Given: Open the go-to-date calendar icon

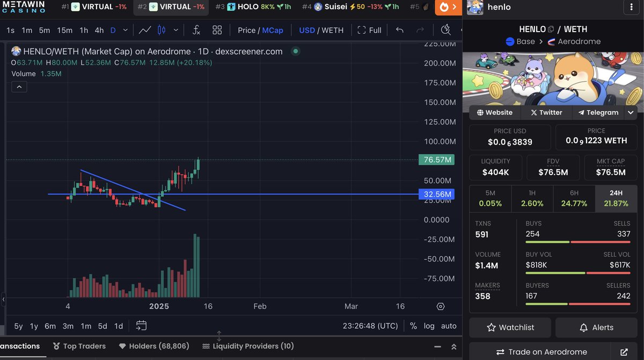Looking at the screenshot, I should point(141,326).
